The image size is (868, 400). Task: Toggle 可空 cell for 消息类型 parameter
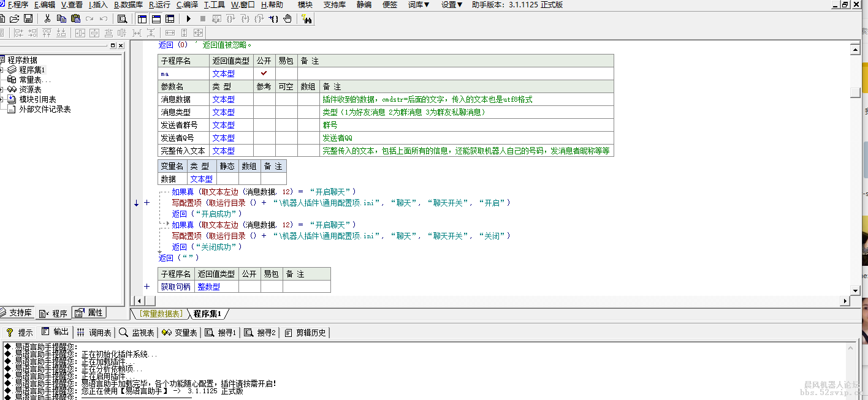point(286,112)
